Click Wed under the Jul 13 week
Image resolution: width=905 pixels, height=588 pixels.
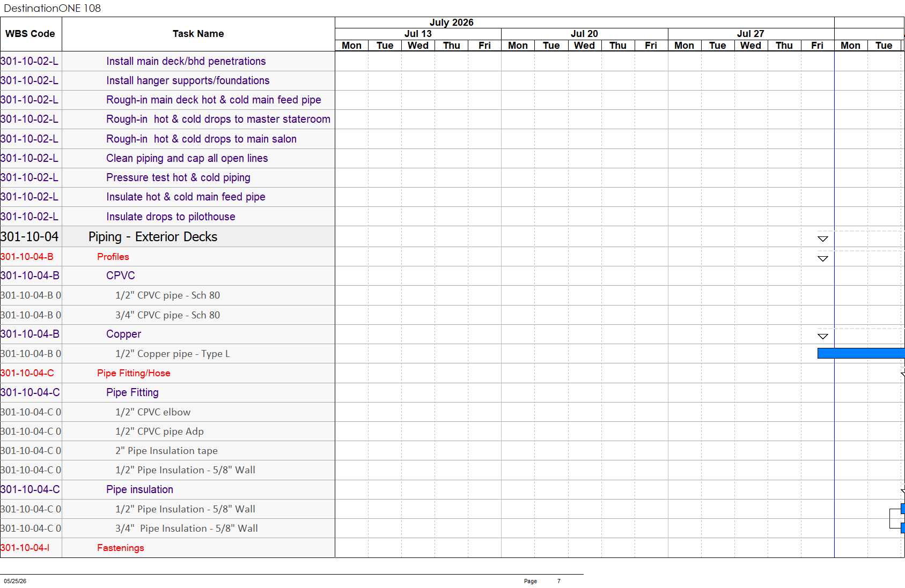coord(418,46)
